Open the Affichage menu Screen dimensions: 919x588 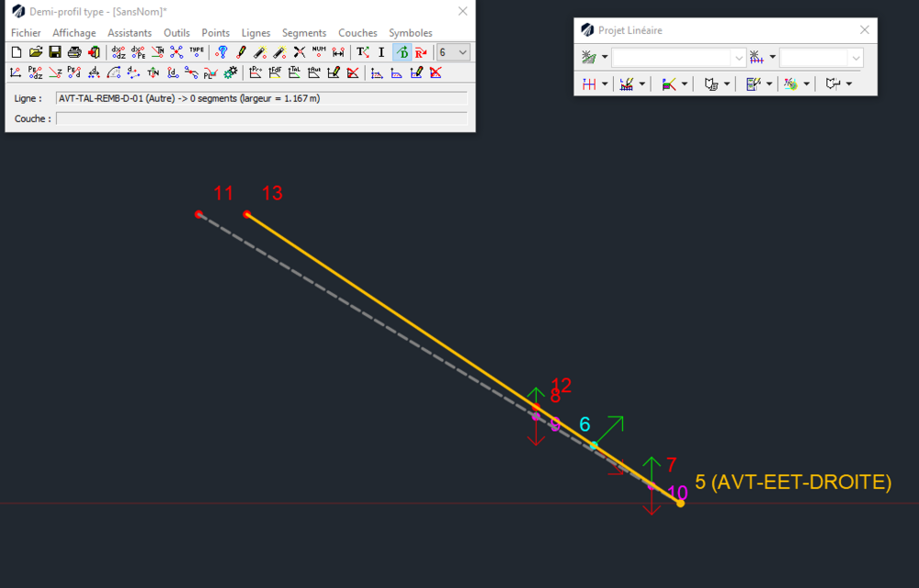(74, 33)
